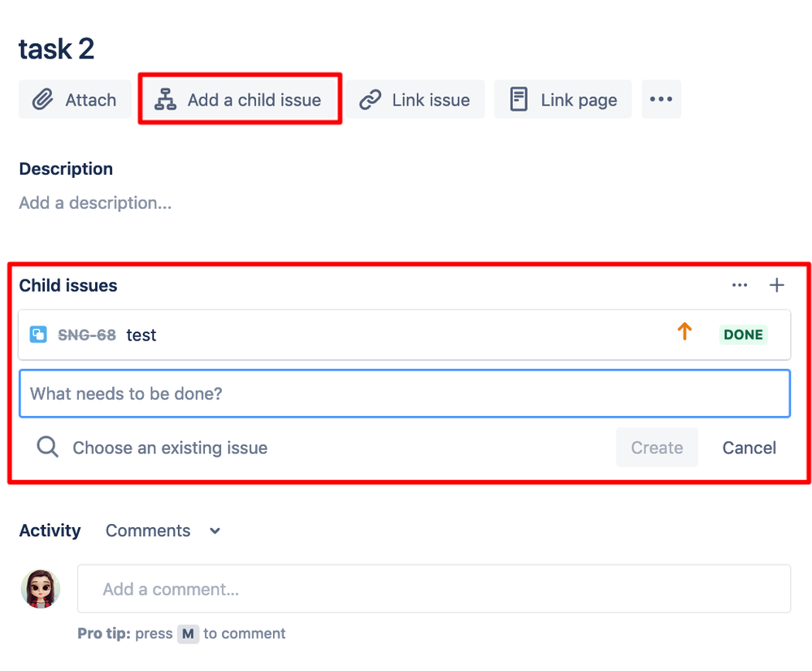Select the Add a child issue icon
This screenshot has width=812, height=671.
(167, 98)
